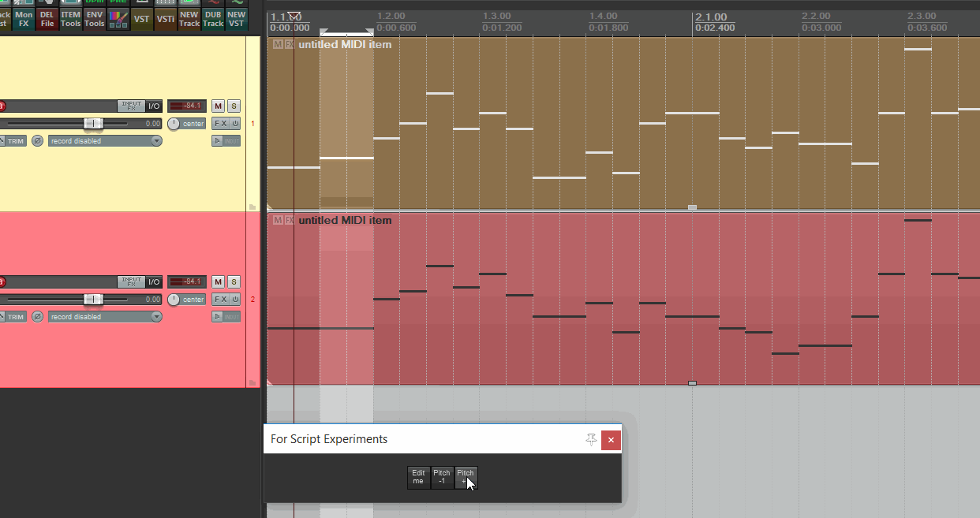The height and width of the screenshot is (518, 980).
Task: Click the Edit me script button
Action: 418,477
